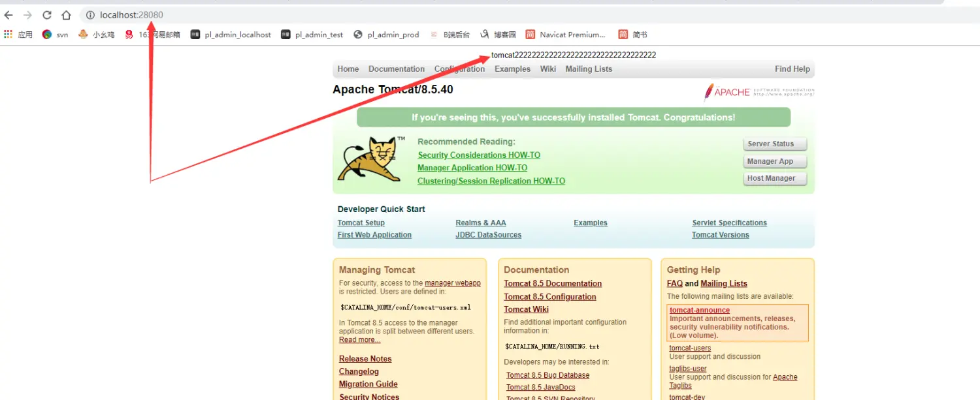Image resolution: width=980 pixels, height=400 pixels.
Task: Open the tomcat-announce mailing list link
Action: [700, 311]
